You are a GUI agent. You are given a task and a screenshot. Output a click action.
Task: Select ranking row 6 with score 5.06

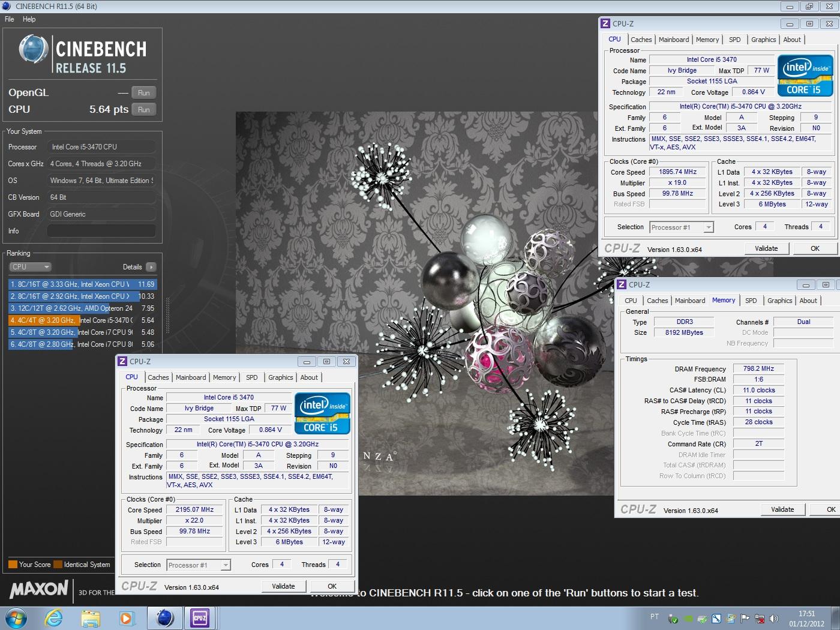click(x=83, y=344)
